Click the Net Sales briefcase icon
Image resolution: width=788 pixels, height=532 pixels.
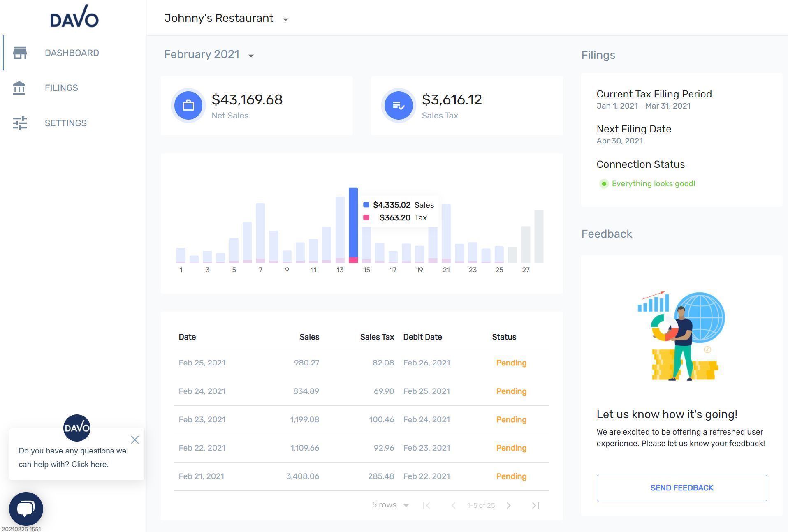(x=188, y=106)
